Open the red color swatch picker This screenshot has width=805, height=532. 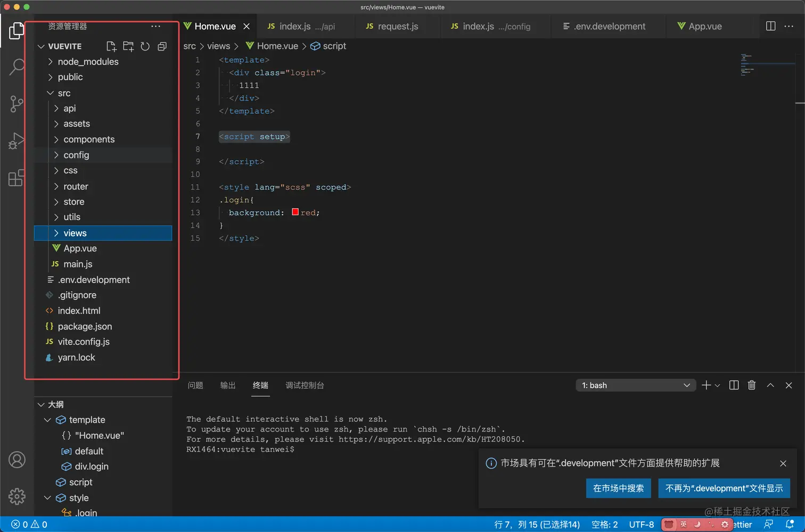295,212
